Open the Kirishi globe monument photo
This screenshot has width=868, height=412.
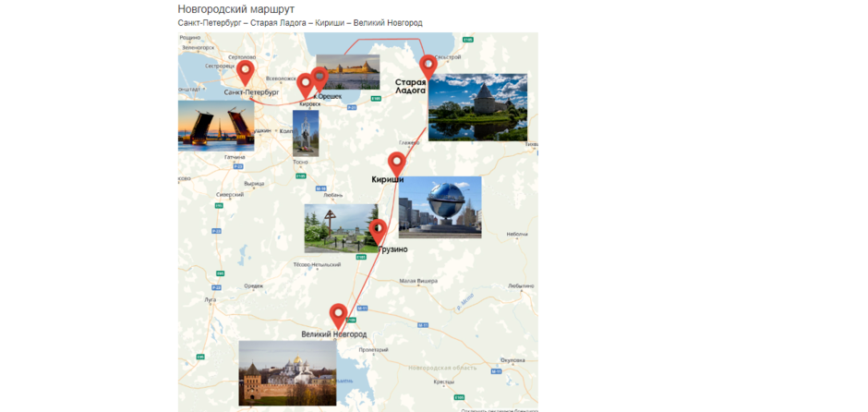[x=440, y=207]
